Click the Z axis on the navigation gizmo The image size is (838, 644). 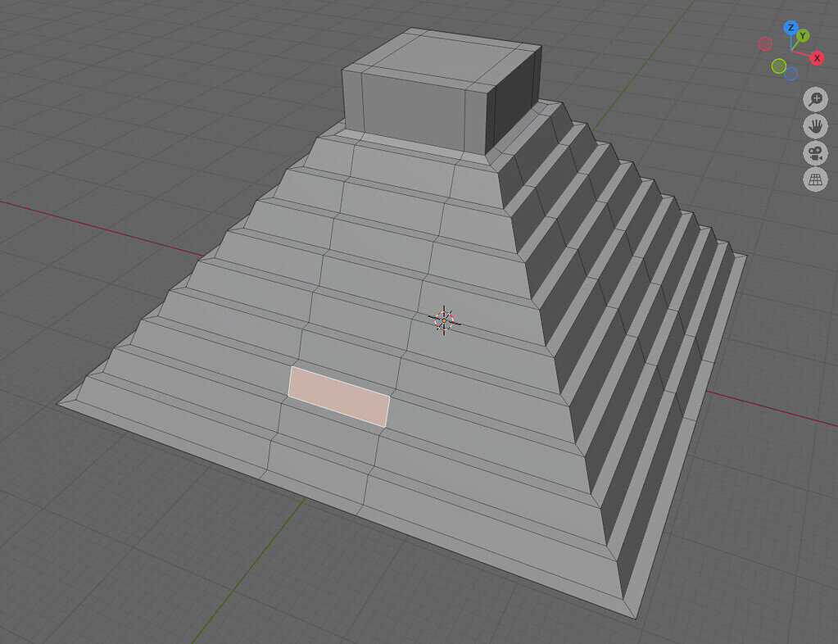[790, 27]
